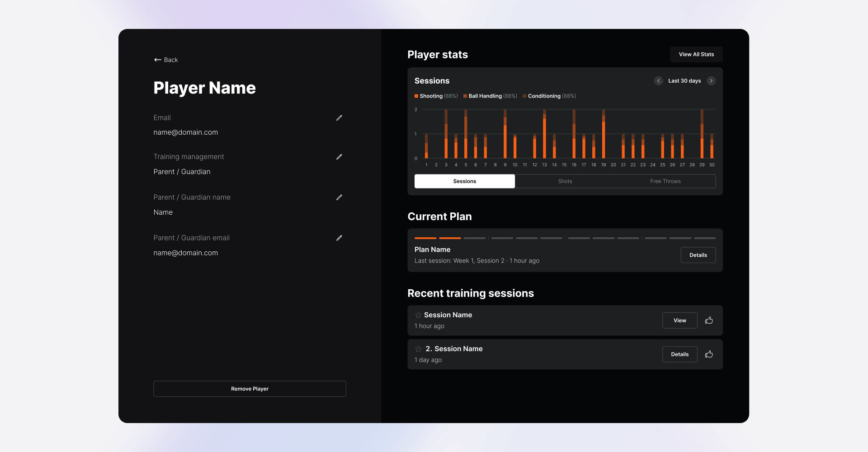This screenshot has height=452, width=868.
Task: Click the left chevron beside Last 30 days
Action: [659, 81]
